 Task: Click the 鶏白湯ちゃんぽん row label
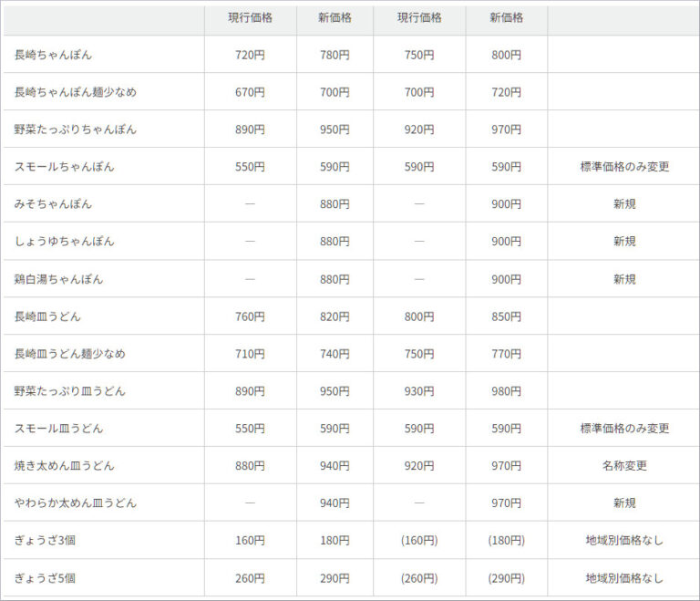(x=58, y=279)
